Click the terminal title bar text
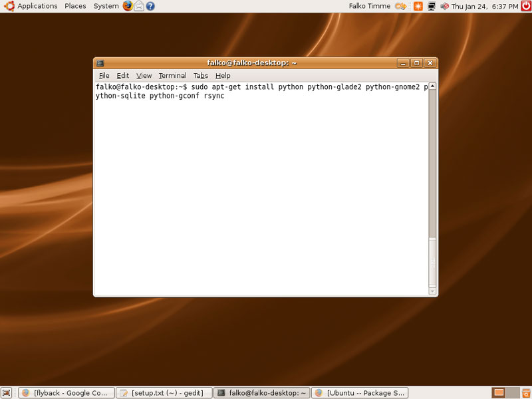532x399 pixels. (x=252, y=63)
